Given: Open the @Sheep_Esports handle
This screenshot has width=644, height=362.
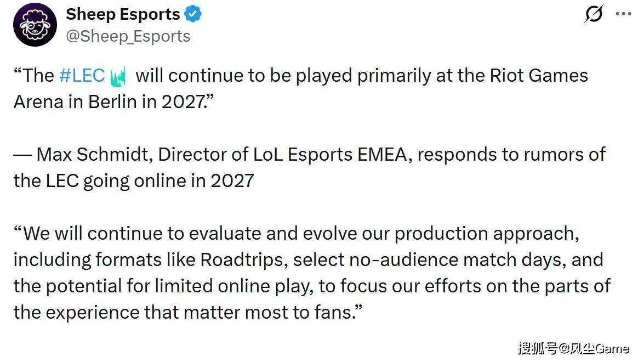Looking at the screenshot, I should point(128,36).
